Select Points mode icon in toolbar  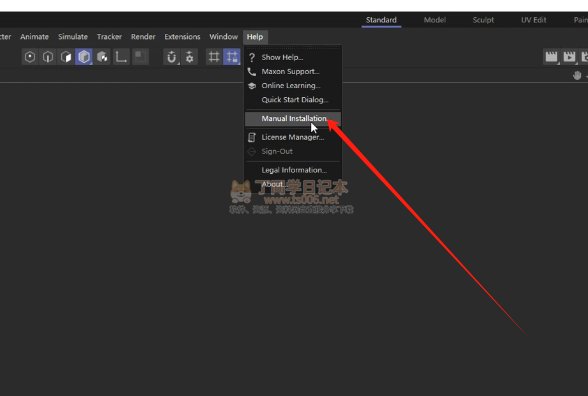pos(30,57)
